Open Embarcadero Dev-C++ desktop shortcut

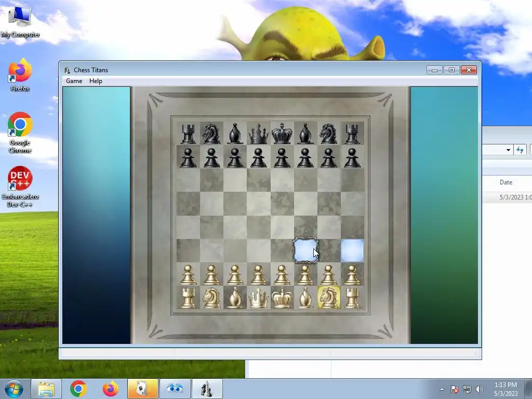20,187
